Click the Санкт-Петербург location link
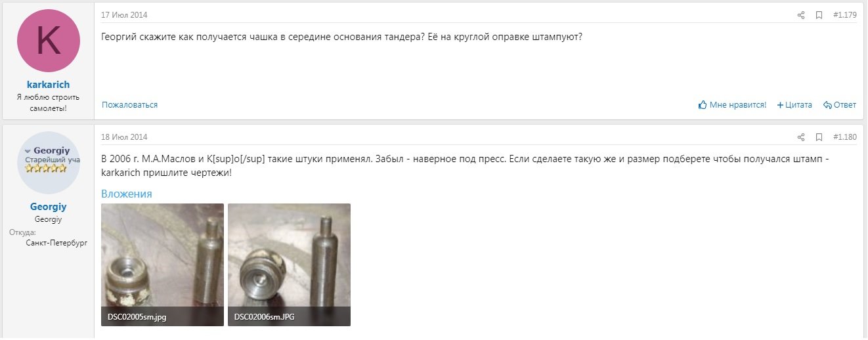 click(x=56, y=243)
